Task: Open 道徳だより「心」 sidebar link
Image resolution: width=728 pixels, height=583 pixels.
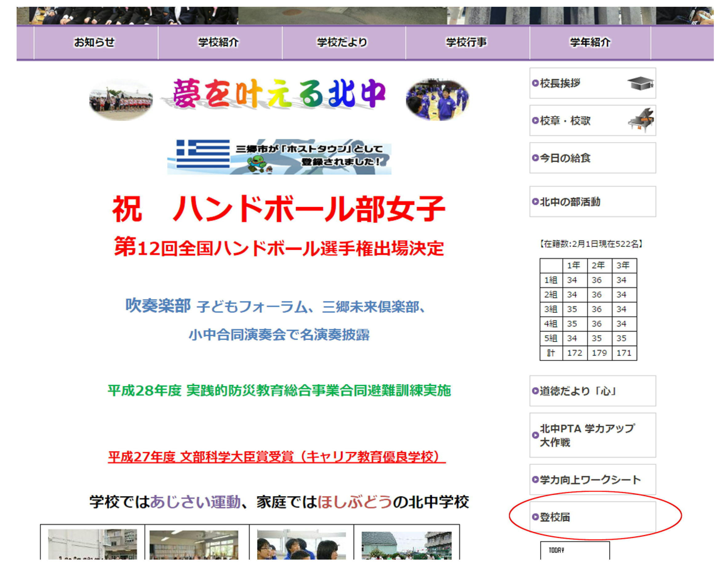Action: (593, 391)
